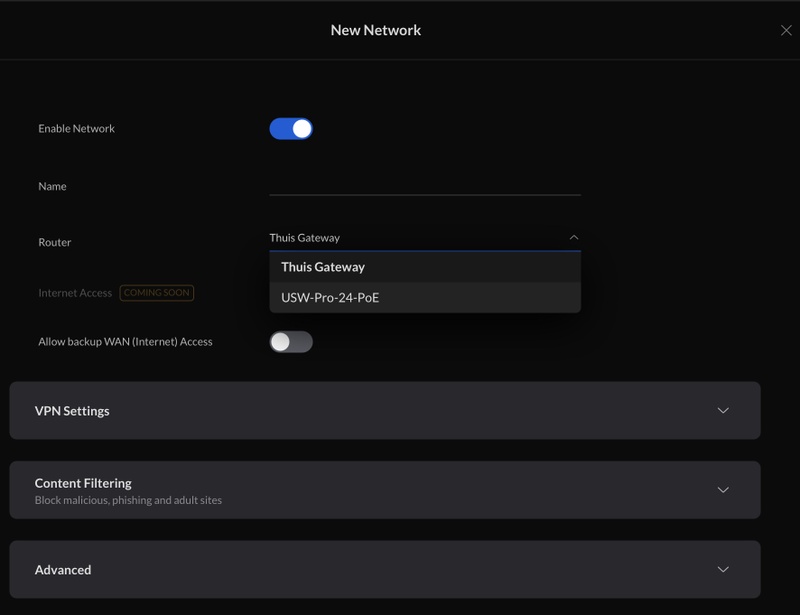The image size is (800, 615).
Task: Click the Internet Access label
Action: coord(75,293)
